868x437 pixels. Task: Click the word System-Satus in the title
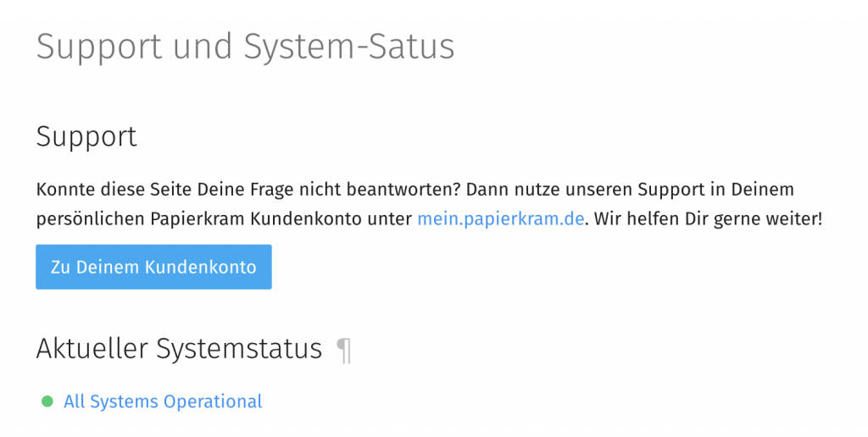[348, 47]
